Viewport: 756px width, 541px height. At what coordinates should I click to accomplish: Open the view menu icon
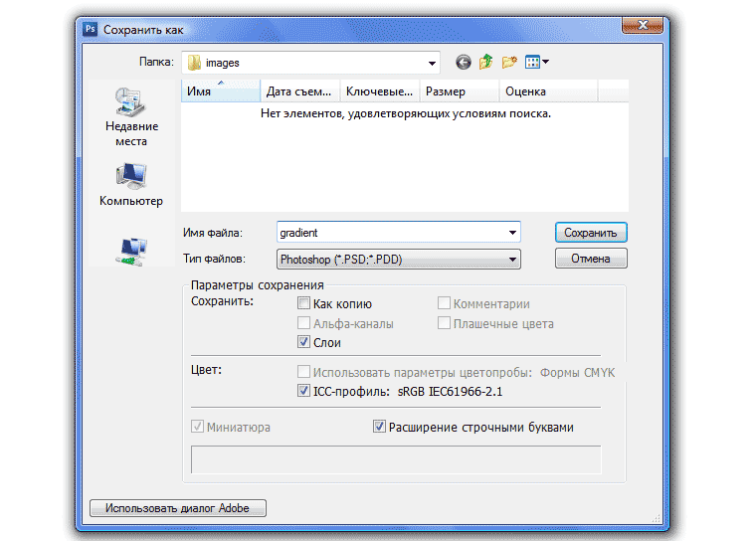532,63
